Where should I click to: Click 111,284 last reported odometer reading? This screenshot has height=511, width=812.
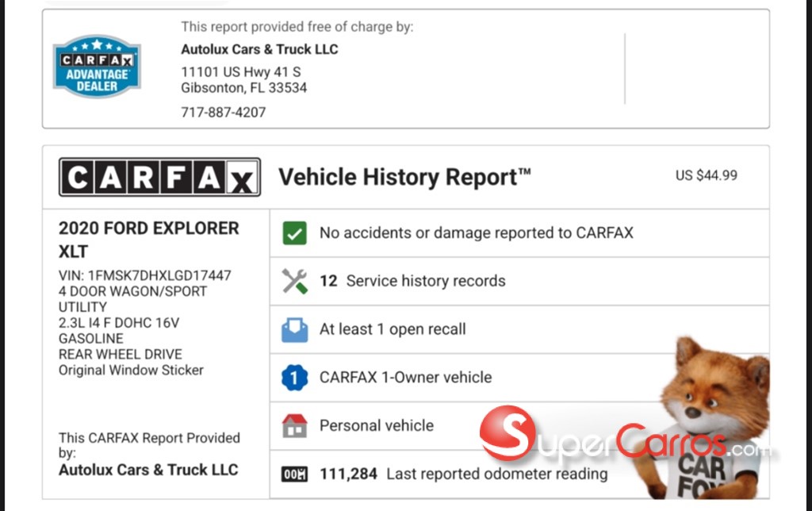point(463,474)
